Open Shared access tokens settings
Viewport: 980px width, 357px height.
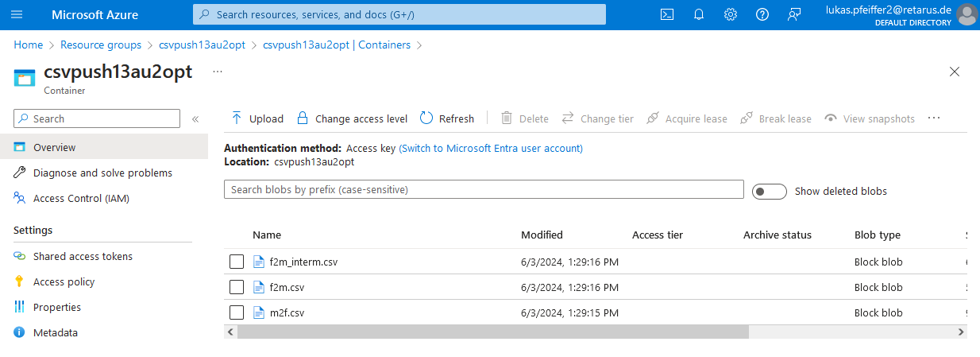pyautogui.click(x=83, y=256)
